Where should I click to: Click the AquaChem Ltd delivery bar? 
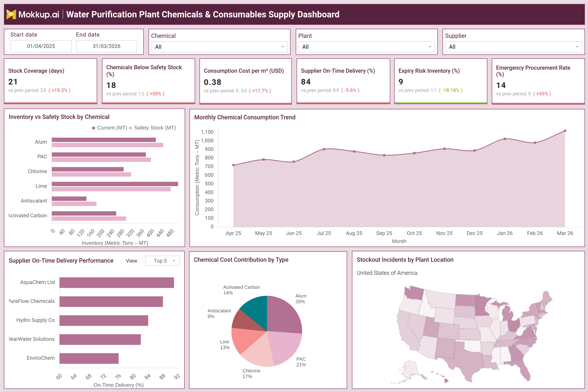click(x=117, y=282)
